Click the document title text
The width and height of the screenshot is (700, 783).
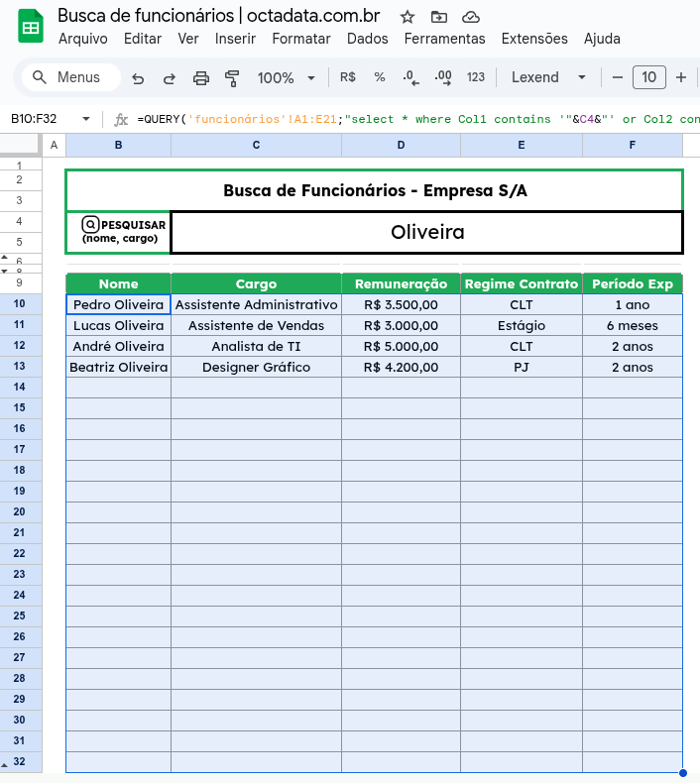point(219,16)
